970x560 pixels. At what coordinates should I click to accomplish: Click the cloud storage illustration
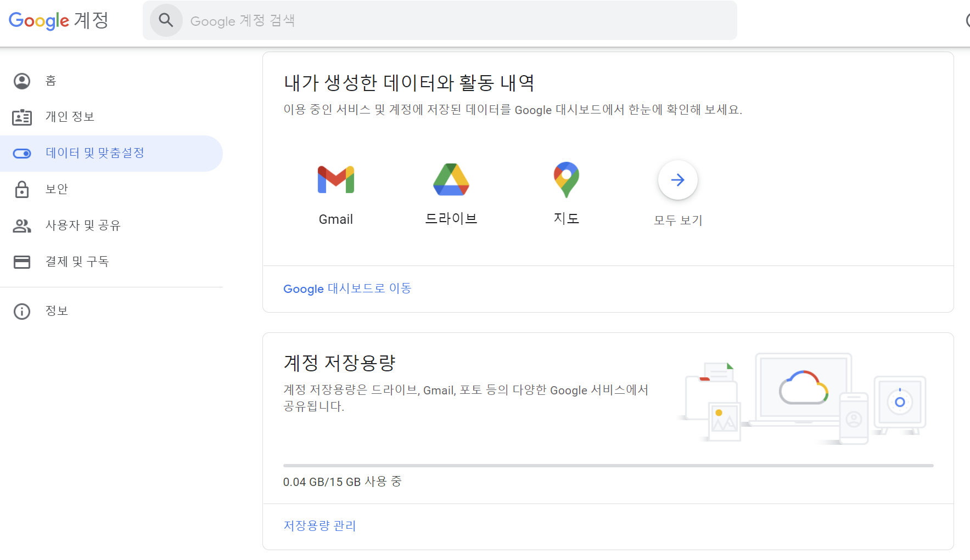click(x=803, y=398)
